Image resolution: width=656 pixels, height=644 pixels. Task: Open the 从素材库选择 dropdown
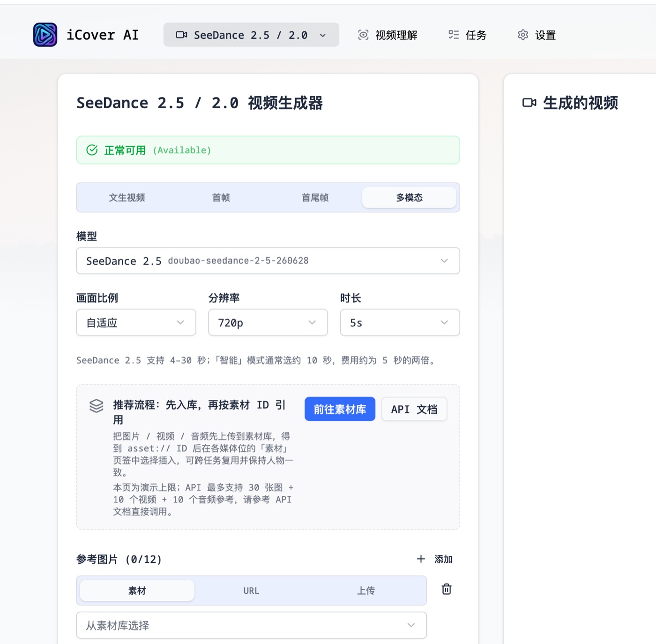tap(251, 625)
